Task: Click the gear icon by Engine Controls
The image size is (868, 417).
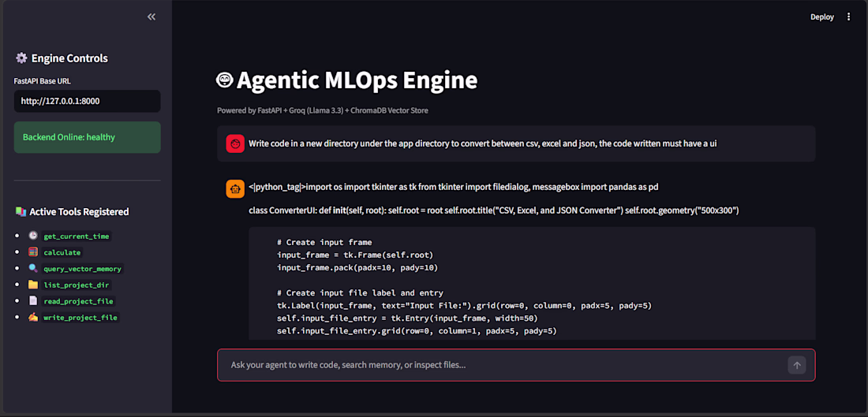Action: pos(21,58)
